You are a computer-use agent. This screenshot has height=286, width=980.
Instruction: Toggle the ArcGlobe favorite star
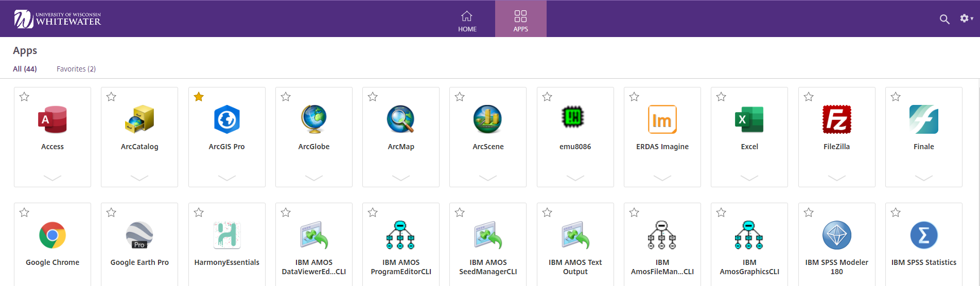[286, 96]
